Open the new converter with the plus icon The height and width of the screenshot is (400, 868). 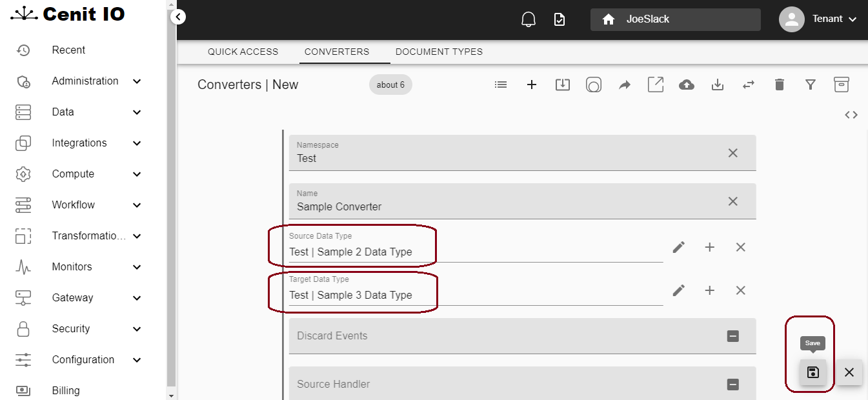pyautogui.click(x=531, y=85)
